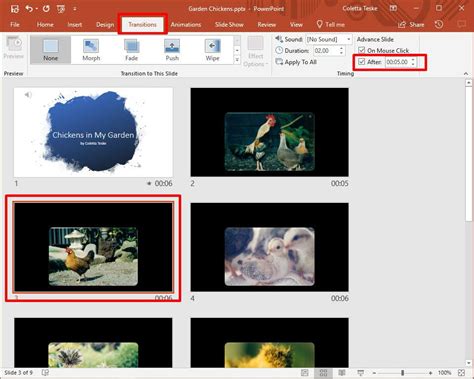Undo the last action

[29, 9]
